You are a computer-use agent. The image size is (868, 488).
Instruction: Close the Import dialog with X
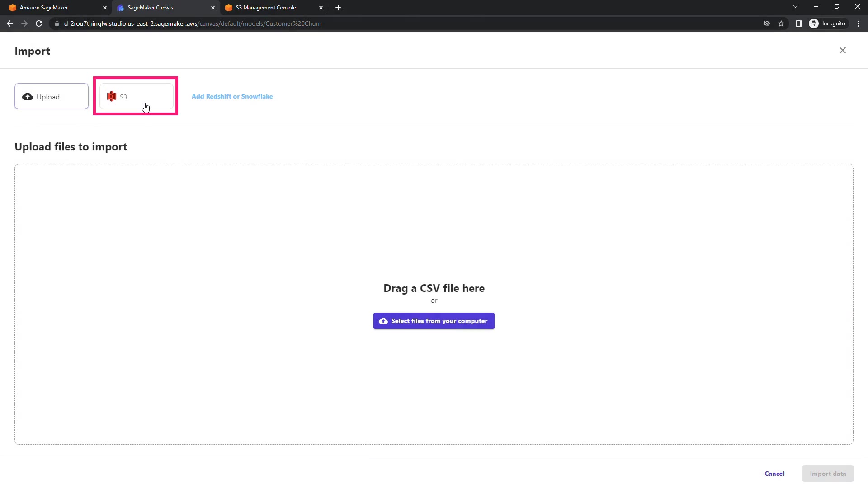pyautogui.click(x=842, y=50)
